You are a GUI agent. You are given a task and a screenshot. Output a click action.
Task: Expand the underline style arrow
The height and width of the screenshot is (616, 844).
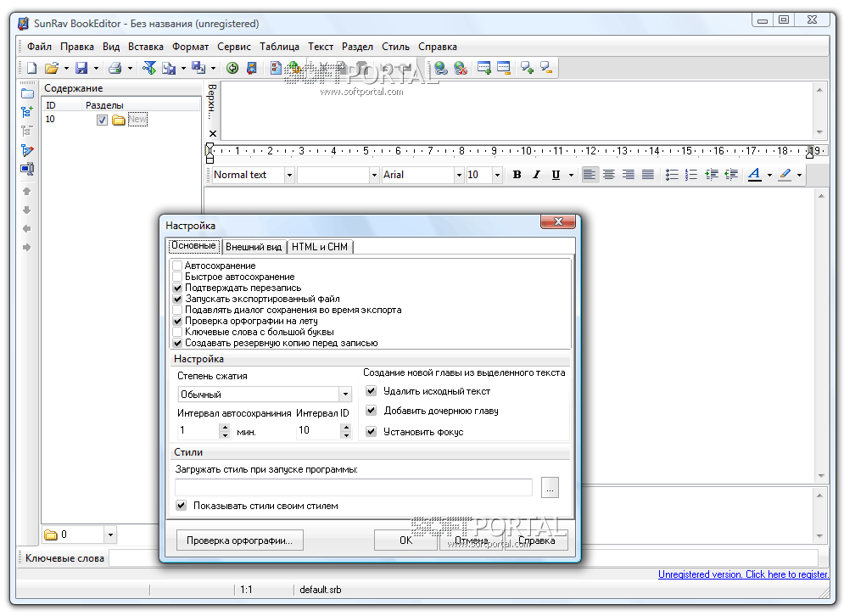[x=571, y=175]
